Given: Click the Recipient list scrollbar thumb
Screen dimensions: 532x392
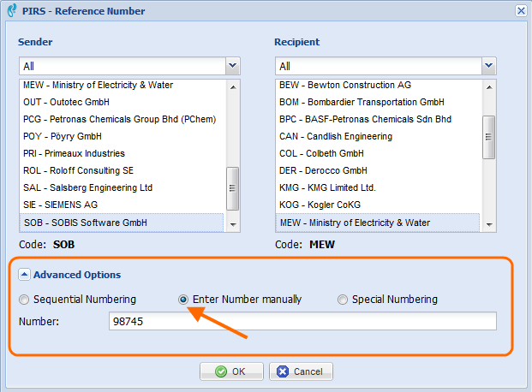Looking at the screenshot, I should pos(488,137).
